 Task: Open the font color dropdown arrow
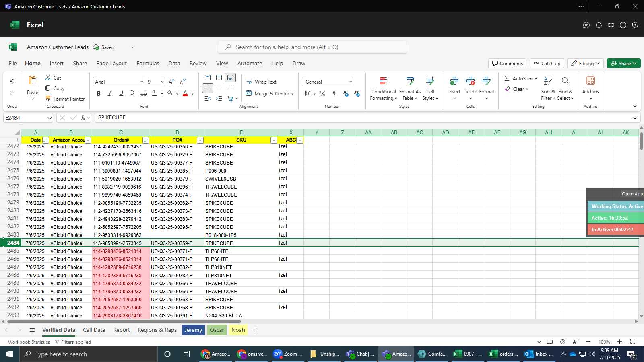tap(193, 94)
